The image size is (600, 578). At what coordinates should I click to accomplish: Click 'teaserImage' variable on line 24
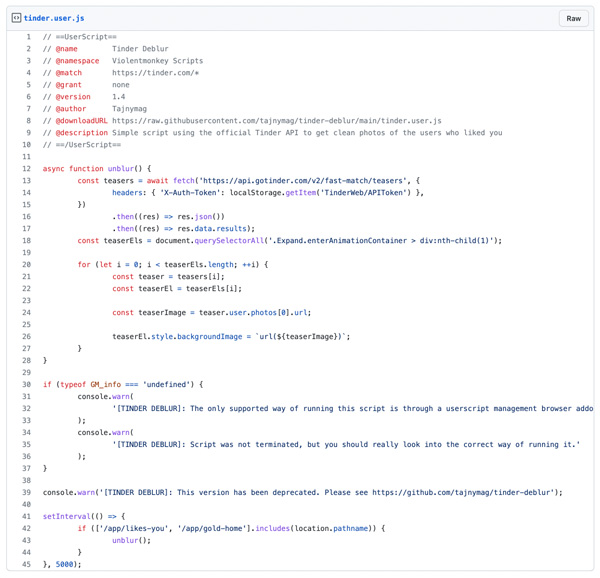pos(162,313)
